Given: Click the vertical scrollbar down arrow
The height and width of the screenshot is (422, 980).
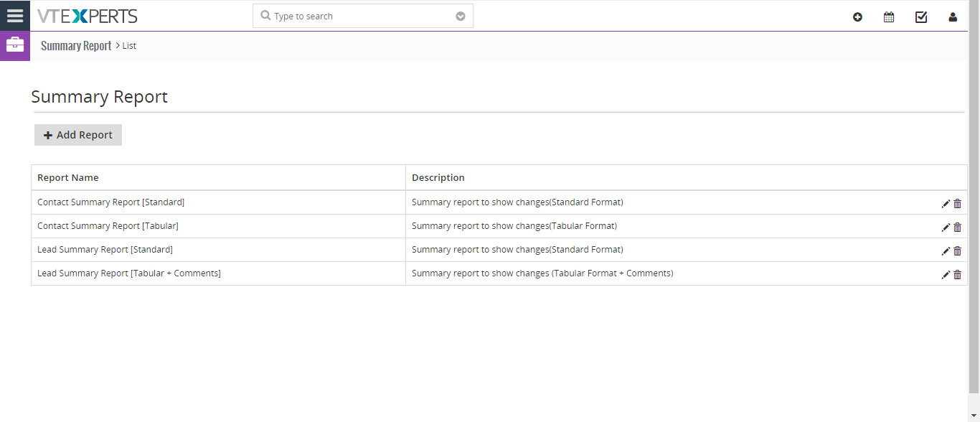Looking at the screenshot, I should pos(974,416).
